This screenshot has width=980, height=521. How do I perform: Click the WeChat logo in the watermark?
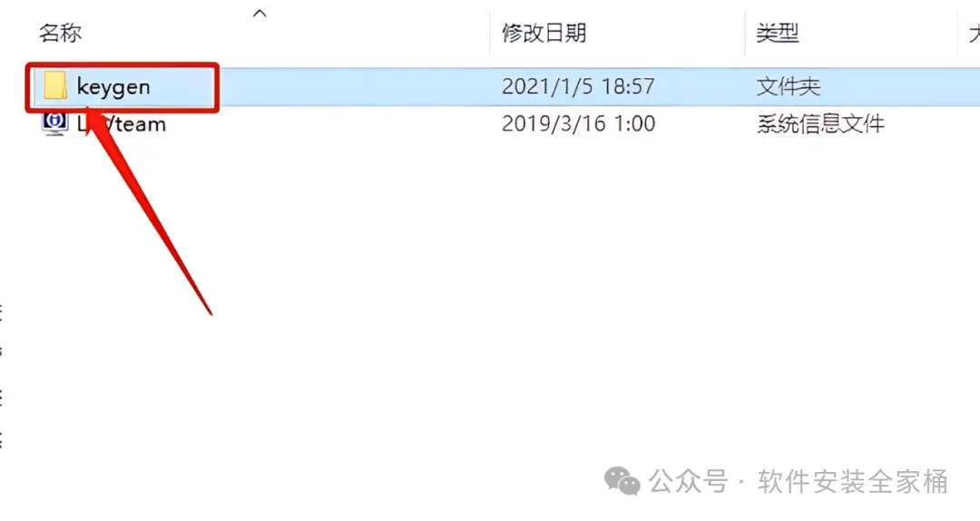(x=622, y=481)
